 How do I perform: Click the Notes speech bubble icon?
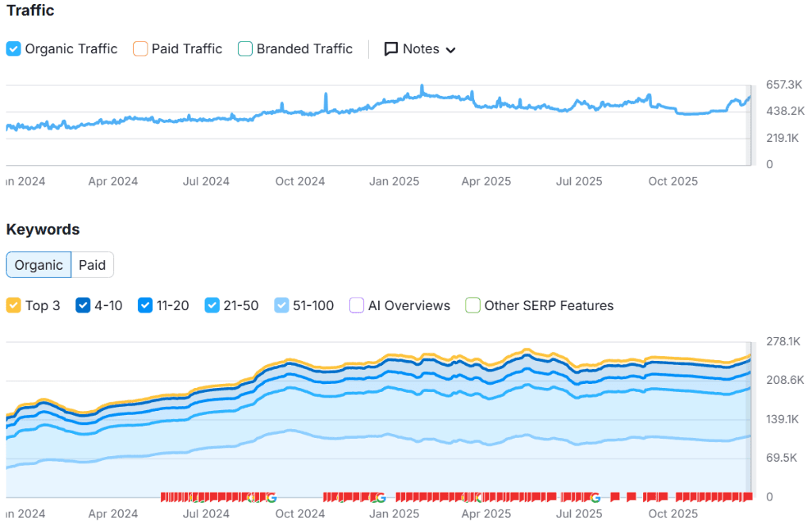(391, 48)
